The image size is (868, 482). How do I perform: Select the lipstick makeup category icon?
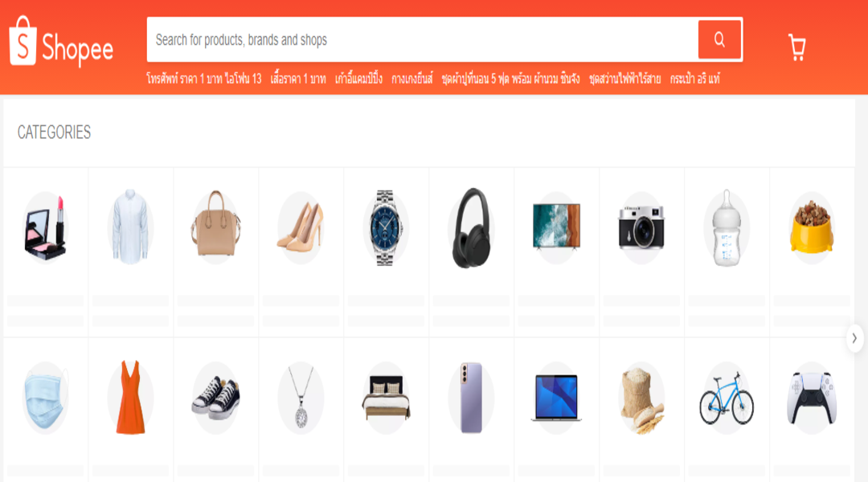pos(45,228)
